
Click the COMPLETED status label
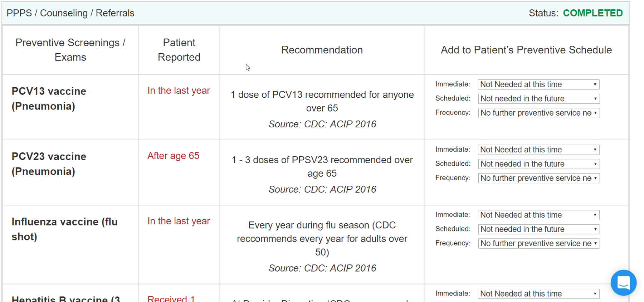[593, 13]
